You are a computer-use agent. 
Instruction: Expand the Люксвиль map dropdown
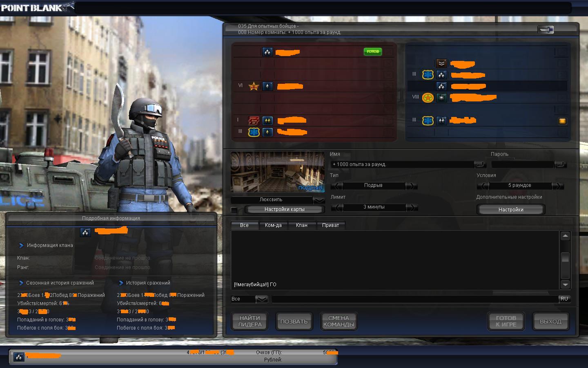tap(318, 200)
